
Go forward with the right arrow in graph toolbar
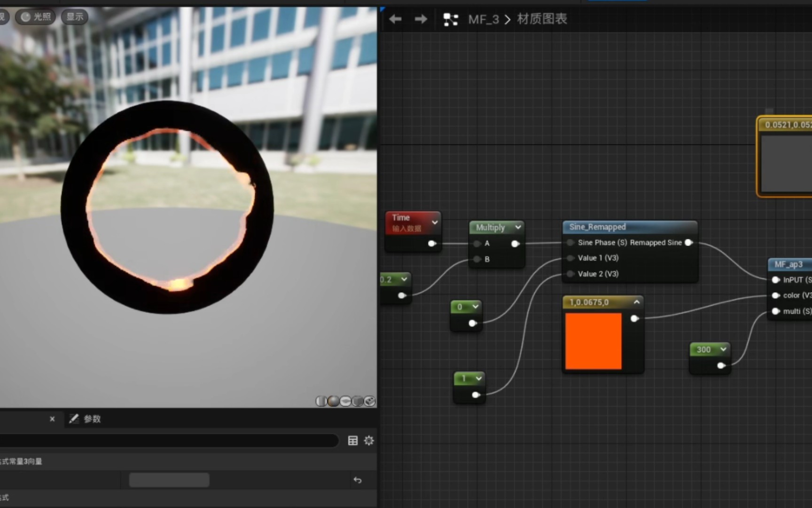coord(421,19)
